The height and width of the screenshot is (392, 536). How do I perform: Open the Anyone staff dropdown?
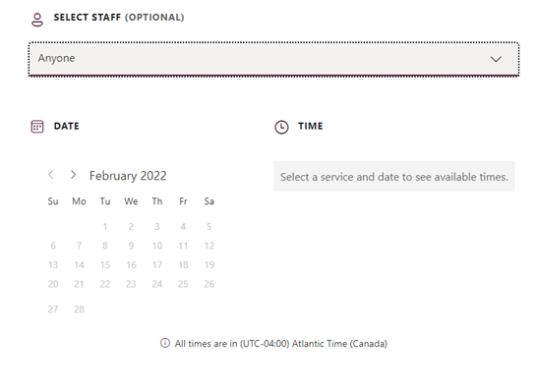[273, 59]
